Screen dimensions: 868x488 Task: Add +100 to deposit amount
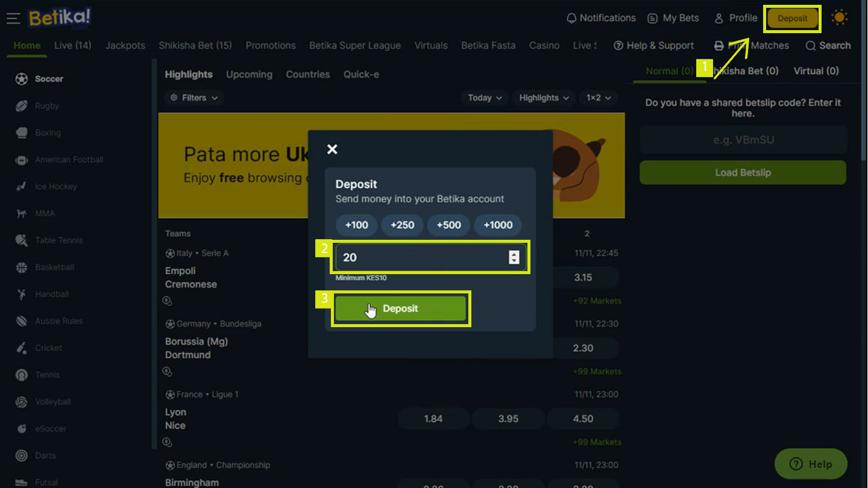point(357,225)
